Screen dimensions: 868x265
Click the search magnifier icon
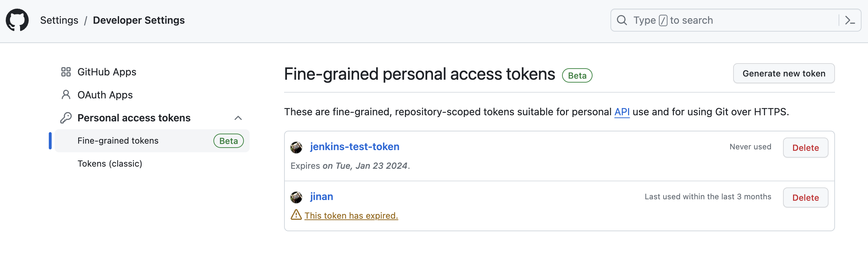[622, 20]
